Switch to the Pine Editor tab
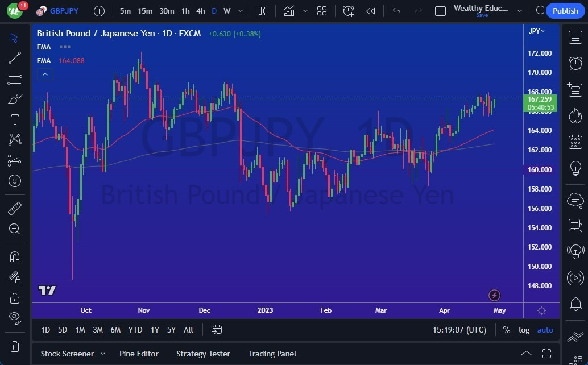 click(x=139, y=354)
